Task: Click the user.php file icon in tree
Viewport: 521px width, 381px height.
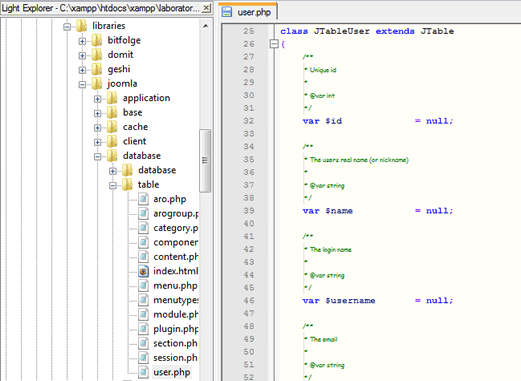Action: click(x=143, y=372)
